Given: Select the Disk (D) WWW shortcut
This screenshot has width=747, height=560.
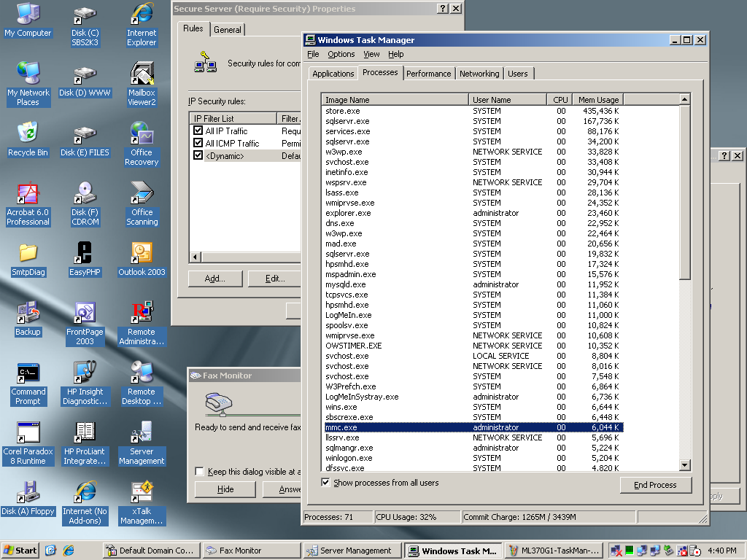Looking at the screenshot, I should tap(85, 82).
